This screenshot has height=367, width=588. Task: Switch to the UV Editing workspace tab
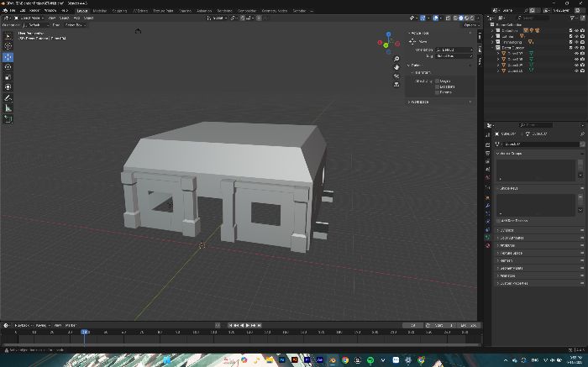point(140,10)
